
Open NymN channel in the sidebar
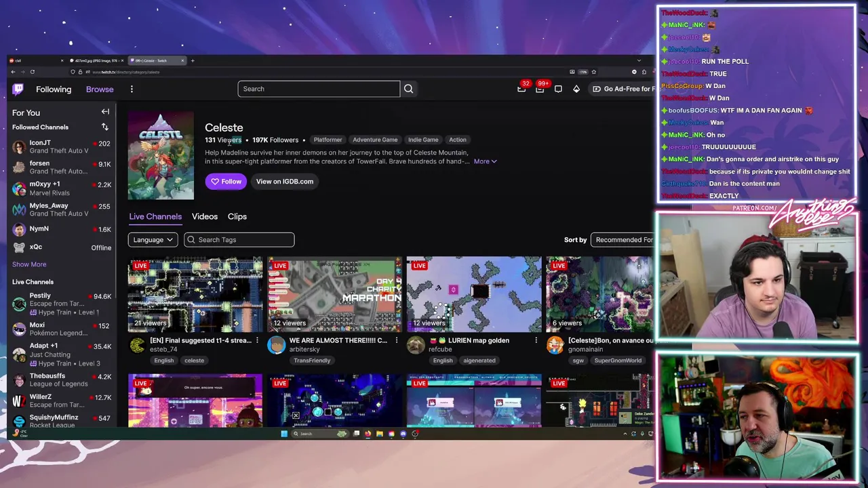pos(61,229)
